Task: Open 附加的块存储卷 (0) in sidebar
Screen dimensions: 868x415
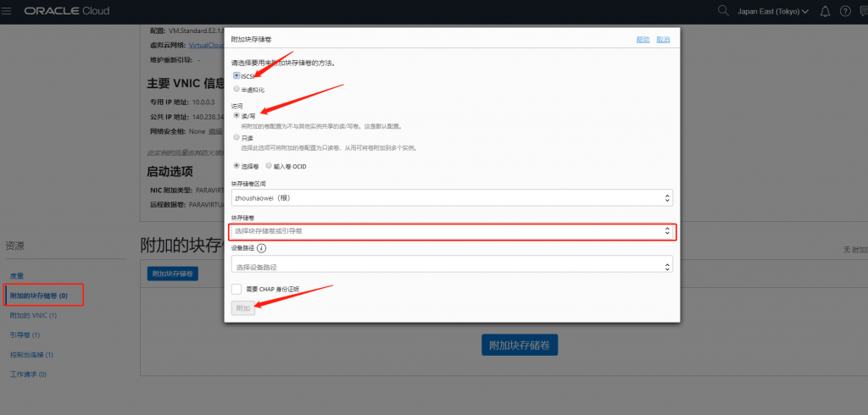Action: click(39, 296)
